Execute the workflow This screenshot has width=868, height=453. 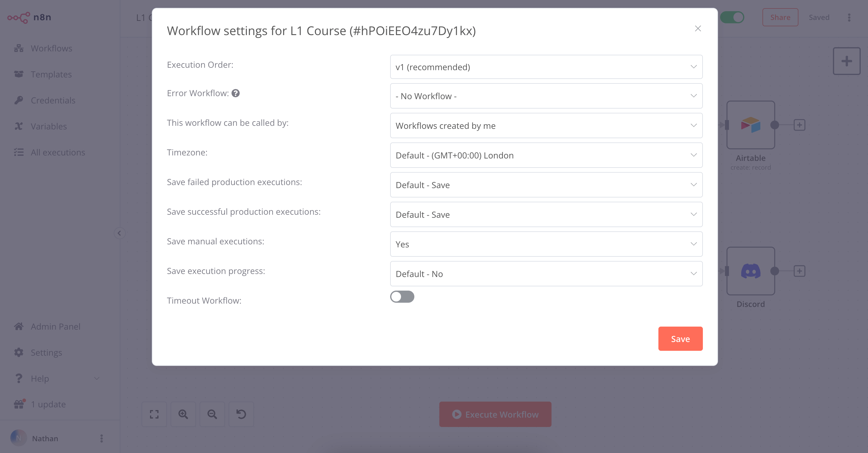495,414
